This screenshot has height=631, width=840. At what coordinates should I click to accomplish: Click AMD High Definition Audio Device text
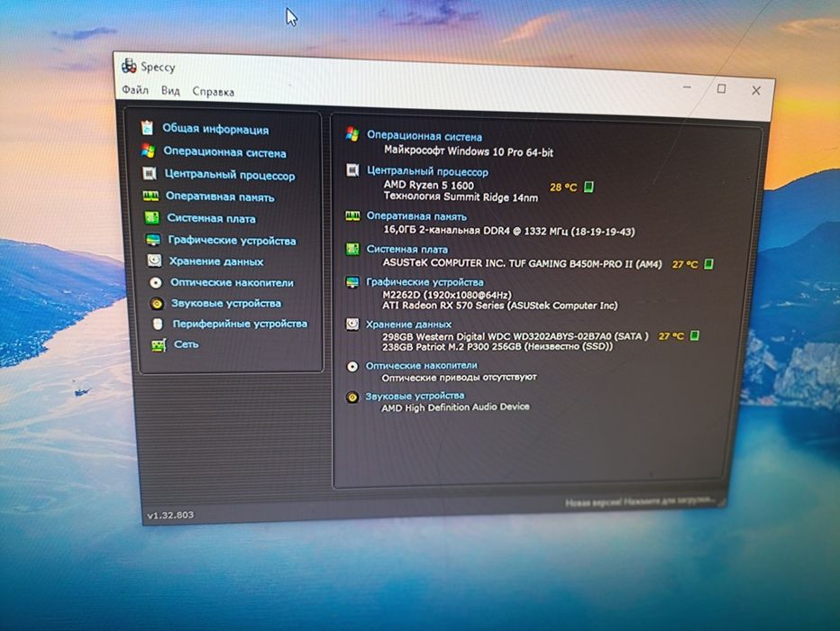pos(455,407)
